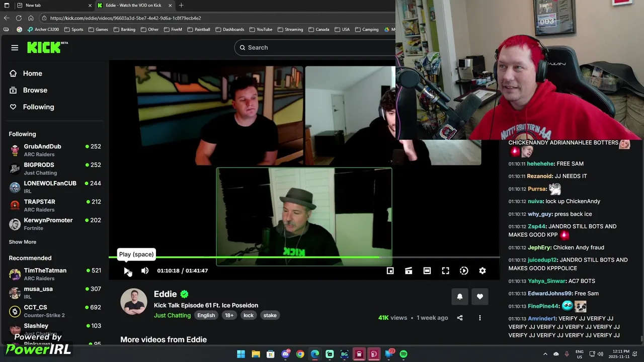This screenshot has height=362, width=644.
Task: Focus the Kick search field
Action: (x=315, y=47)
